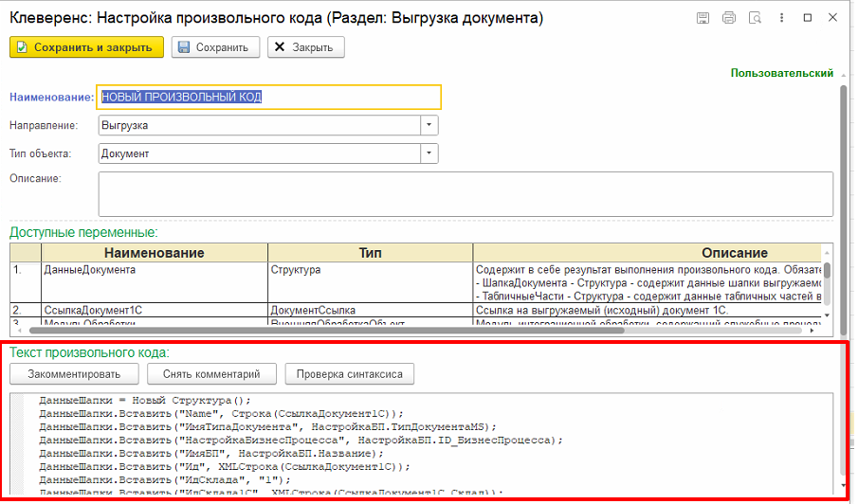Click code line inserting "ИмяТипаДокумента"

[x=267, y=427]
